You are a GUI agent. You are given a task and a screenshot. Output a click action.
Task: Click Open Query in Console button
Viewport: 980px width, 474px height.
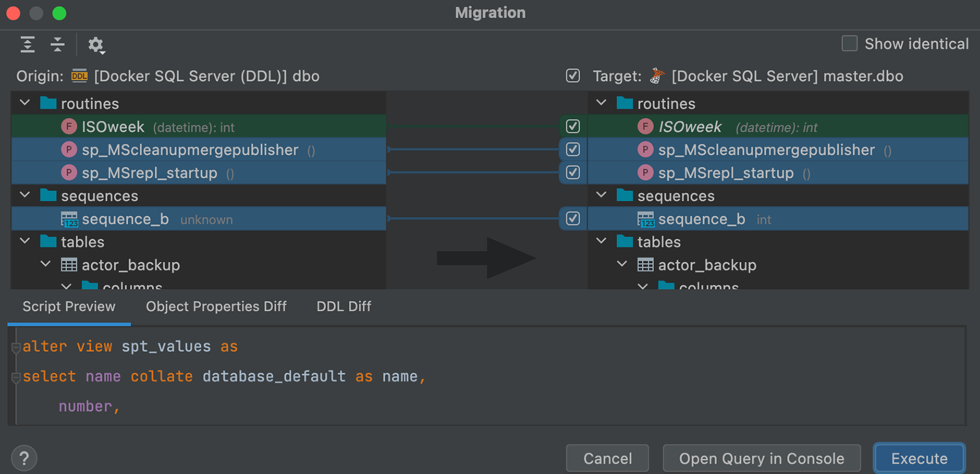click(761, 458)
